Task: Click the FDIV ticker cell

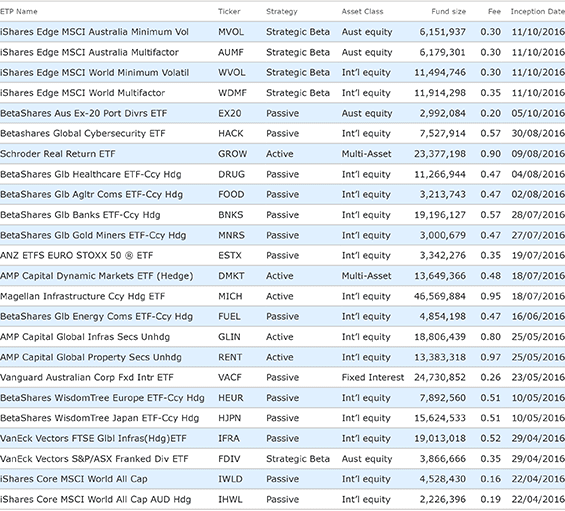Action: pyautogui.click(x=229, y=459)
